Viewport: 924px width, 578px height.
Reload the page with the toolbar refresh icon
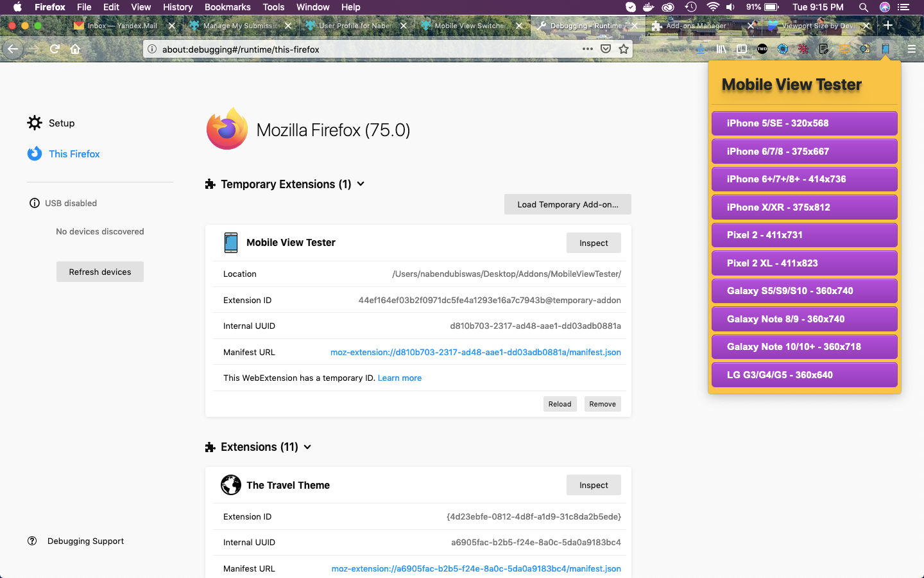[55, 49]
